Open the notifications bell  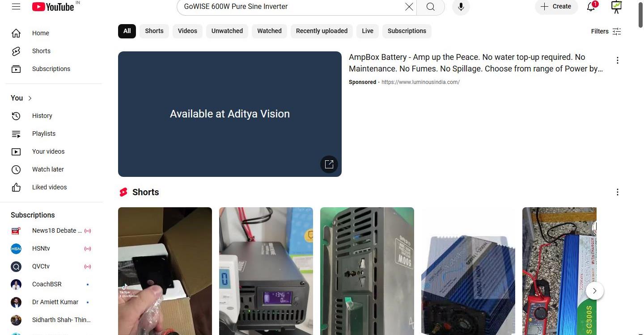pyautogui.click(x=591, y=7)
